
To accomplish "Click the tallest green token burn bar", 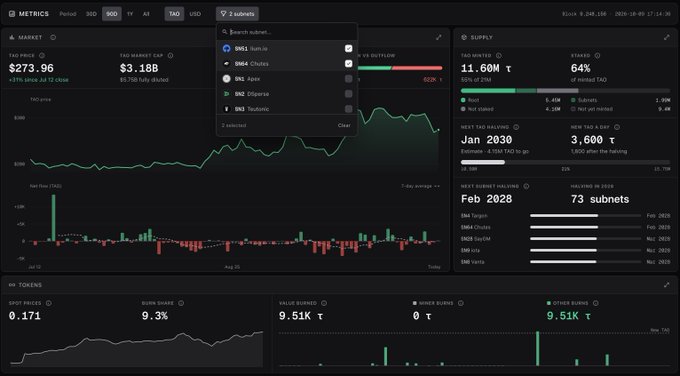I will [x=537, y=348].
